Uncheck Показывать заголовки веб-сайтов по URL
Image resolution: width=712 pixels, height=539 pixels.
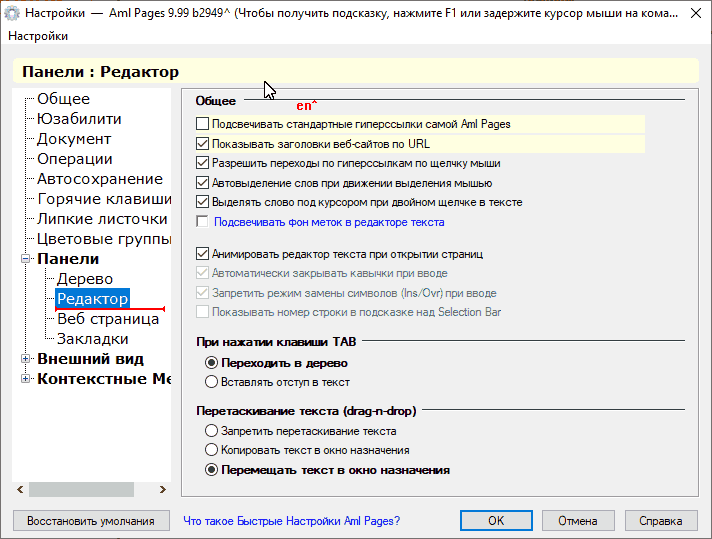coord(202,144)
